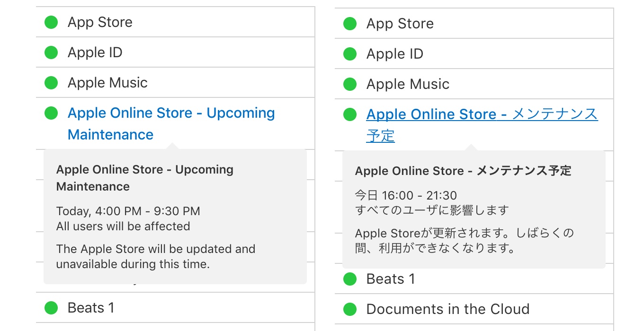The height and width of the screenshot is (331, 644).
Task: Click the Apple ID label in the Japanese list
Action: tap(394, 54)
